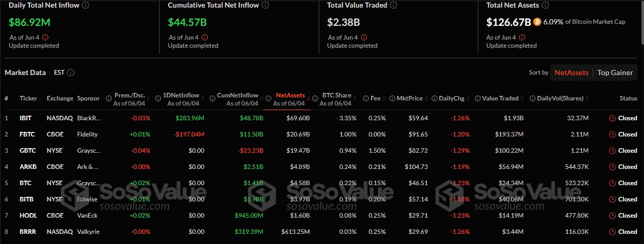Viewport: 644px width, 244px height.
Task: Toggle sort arrows on 1DNetInflow column
Action: click(202, 98)
